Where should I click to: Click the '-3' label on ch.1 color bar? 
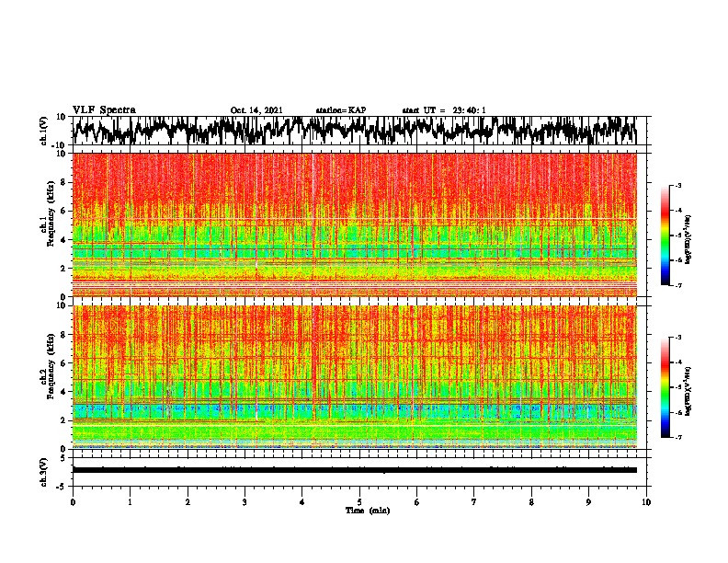click(x=677, y=185)
